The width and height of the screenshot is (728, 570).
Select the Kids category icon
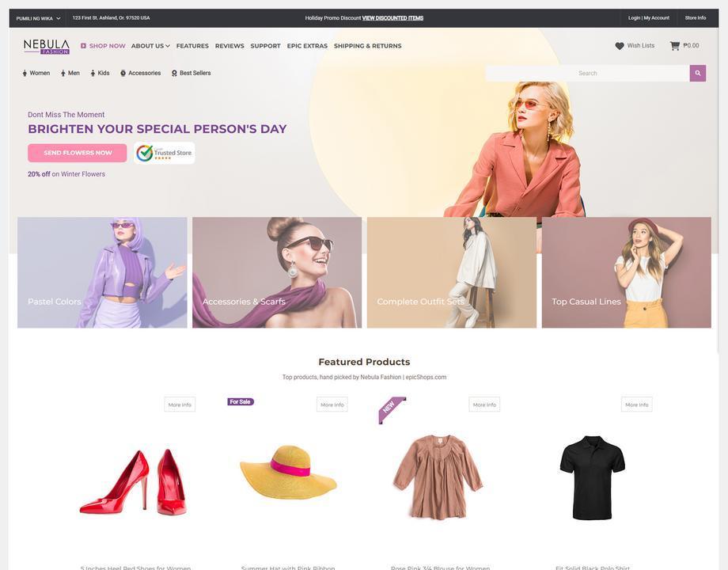click(93, 73)
